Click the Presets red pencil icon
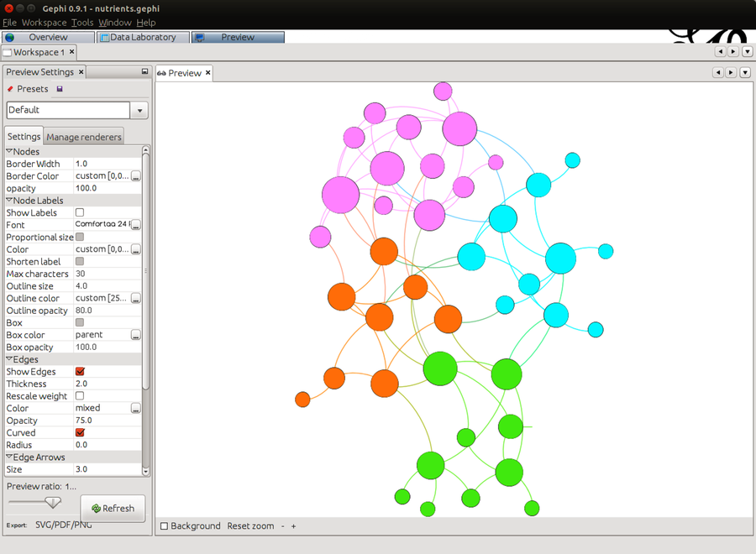The image size is (756, 554). 10,89
